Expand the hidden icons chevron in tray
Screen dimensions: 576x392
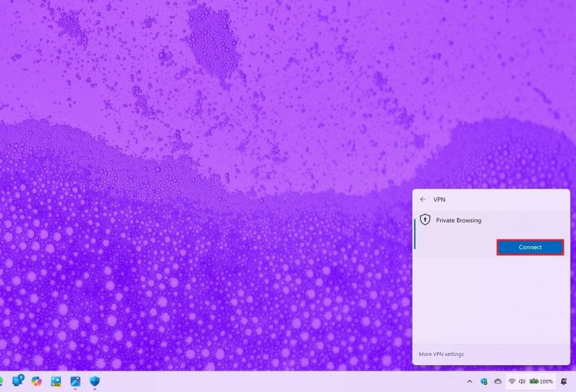pyautogui.click(x=469, y=381)
